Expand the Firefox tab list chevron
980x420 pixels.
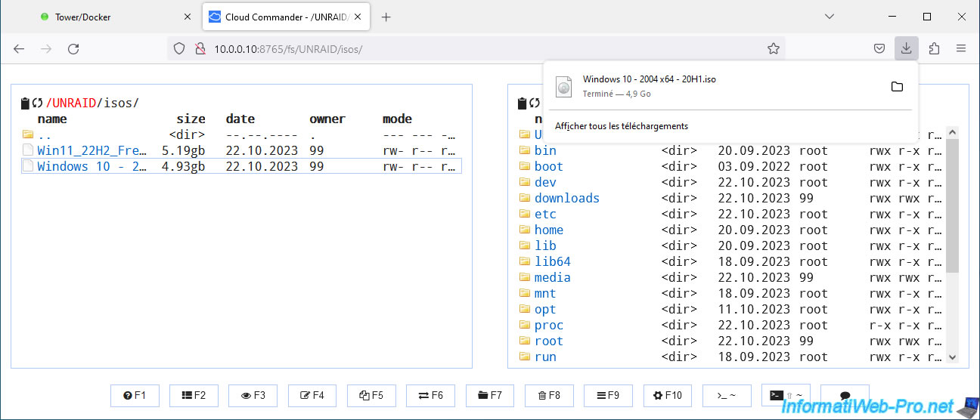830,17
